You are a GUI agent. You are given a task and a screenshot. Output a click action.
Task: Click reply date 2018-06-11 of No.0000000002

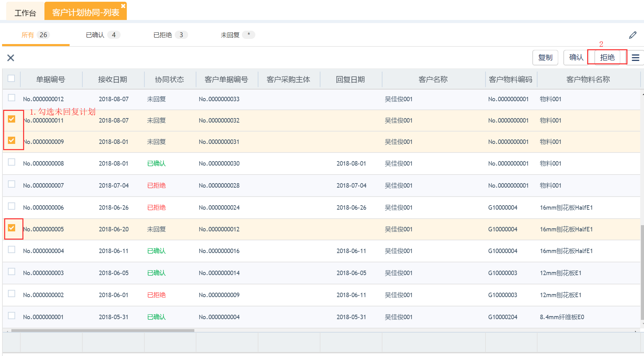coord(351,295)
